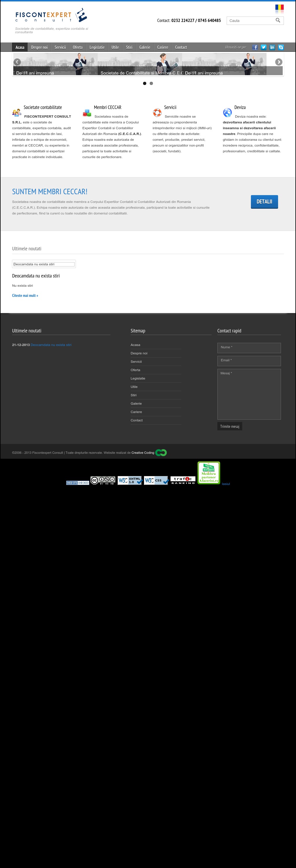Image resolution: width=296 pixels, height=868 pixels.
Task: Focus the Cauta search field
Action: tap(251, 21)
